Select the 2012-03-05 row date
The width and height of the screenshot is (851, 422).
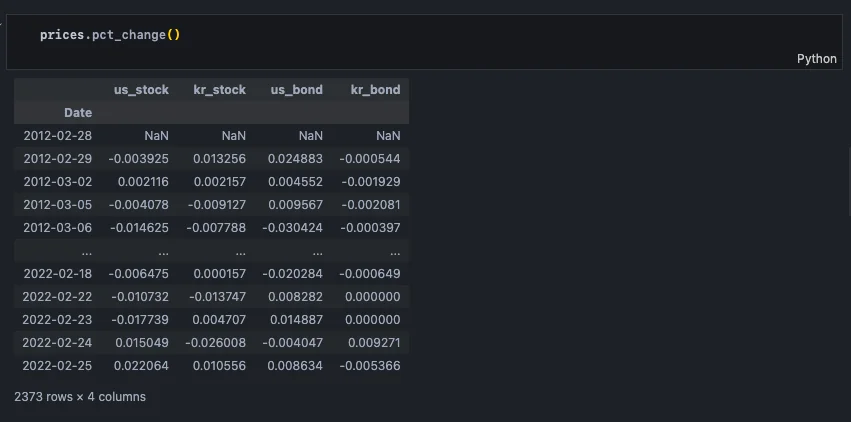57,205
